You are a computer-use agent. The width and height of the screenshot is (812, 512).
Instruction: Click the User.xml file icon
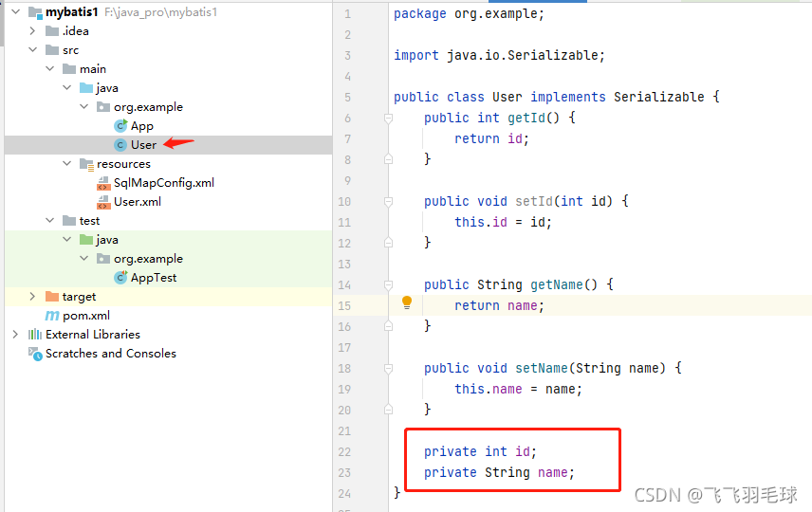click(103, 202)
